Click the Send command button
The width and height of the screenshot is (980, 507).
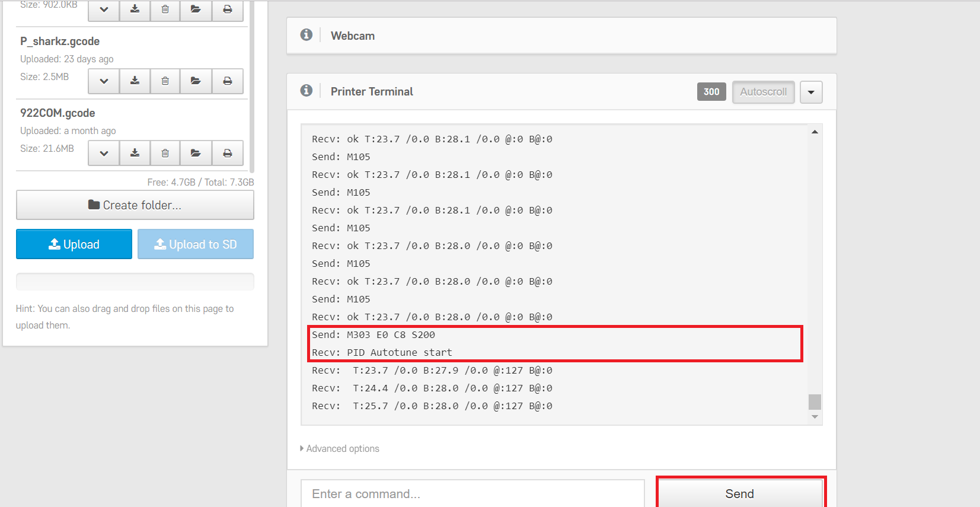click(740, 493)
